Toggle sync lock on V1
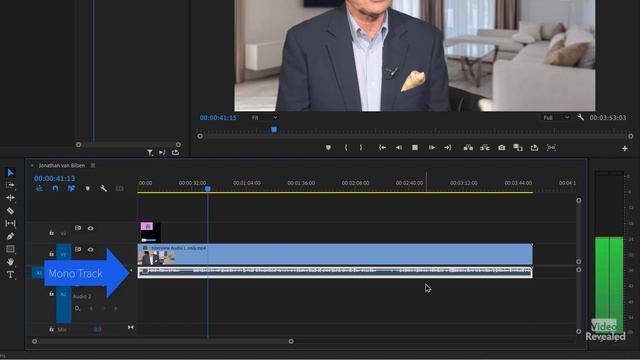Viewport: 640px width, 360px height. 78,249
